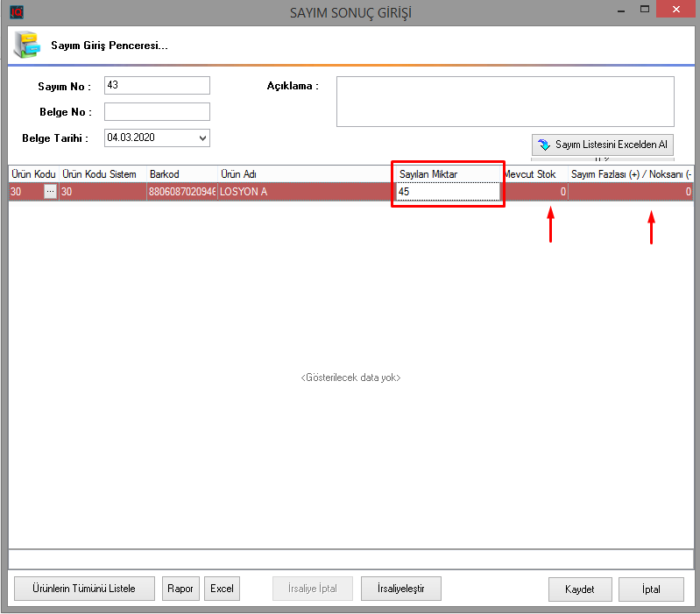Viewport: 700px width, 614px height.
Task: Focus the empty Belge No field
Action: pos(157,111)
